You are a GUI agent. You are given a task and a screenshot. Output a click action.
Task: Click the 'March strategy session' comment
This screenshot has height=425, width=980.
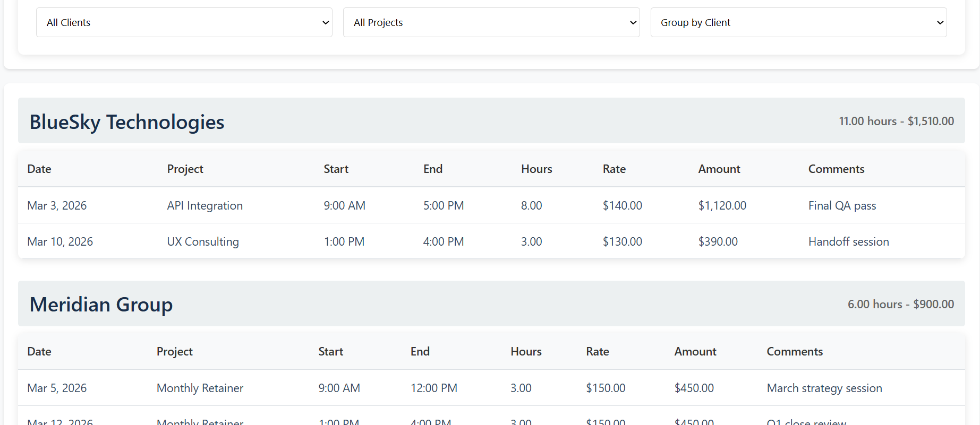click(824, 388)
